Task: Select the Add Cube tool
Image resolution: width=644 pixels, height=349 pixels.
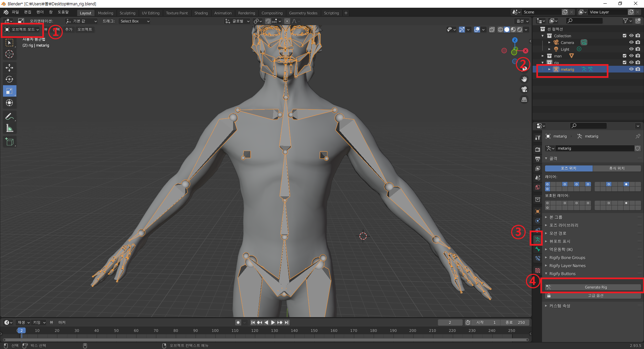Action: click(x=9, y=142)
